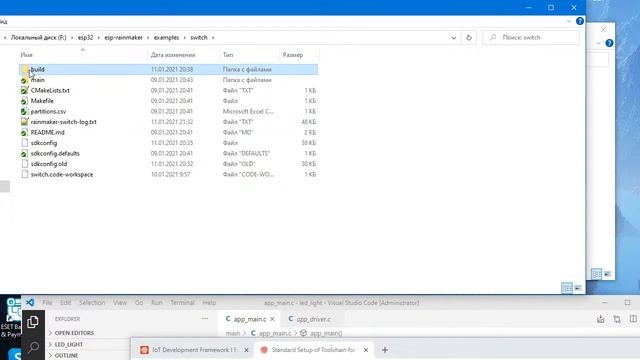Image resolution: width=640 pixels, height=360 pixels.
Task: Open the Help menu in VS Code
Action: click(209, 303)
